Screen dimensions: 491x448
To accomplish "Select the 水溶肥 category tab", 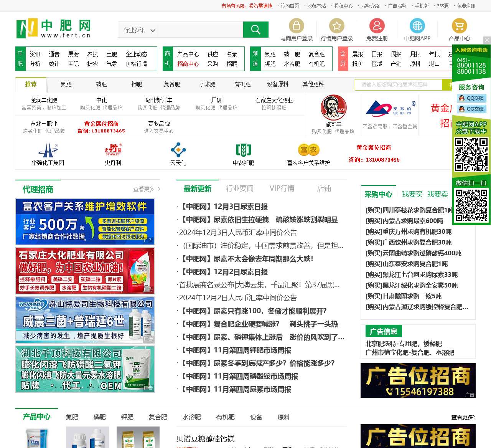I will click(x=208, y=84).
